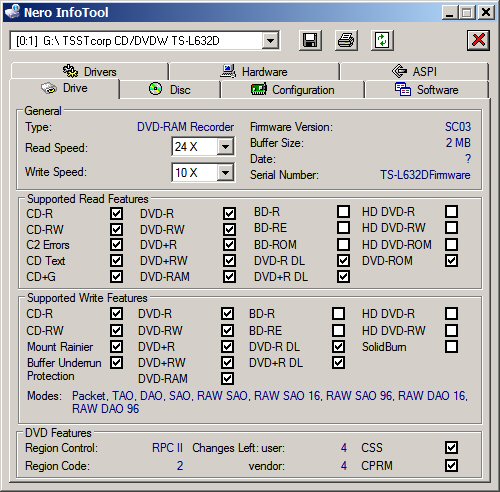This screenshot has width=500, height=492.
Task: Select the Drive tab
Action: (64, 88)
